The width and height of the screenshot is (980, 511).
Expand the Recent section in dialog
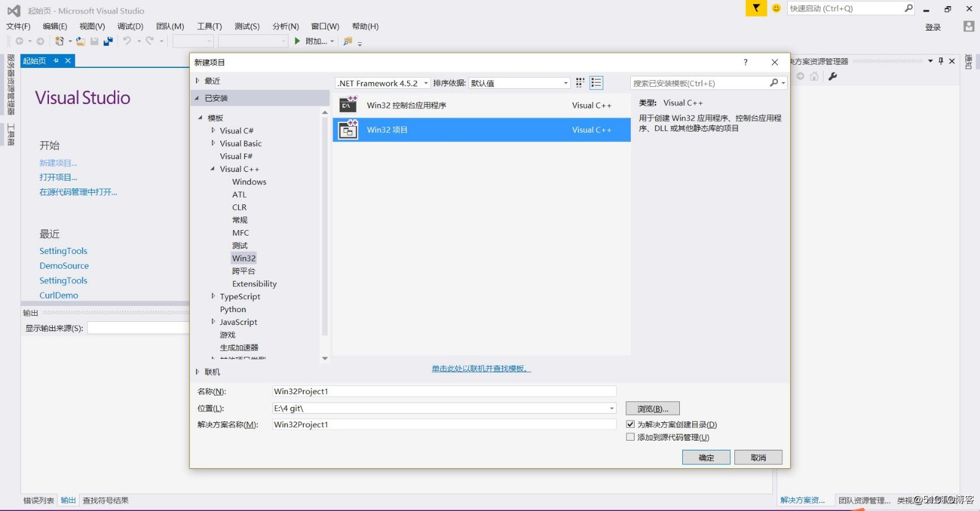[x=197, y=81]
